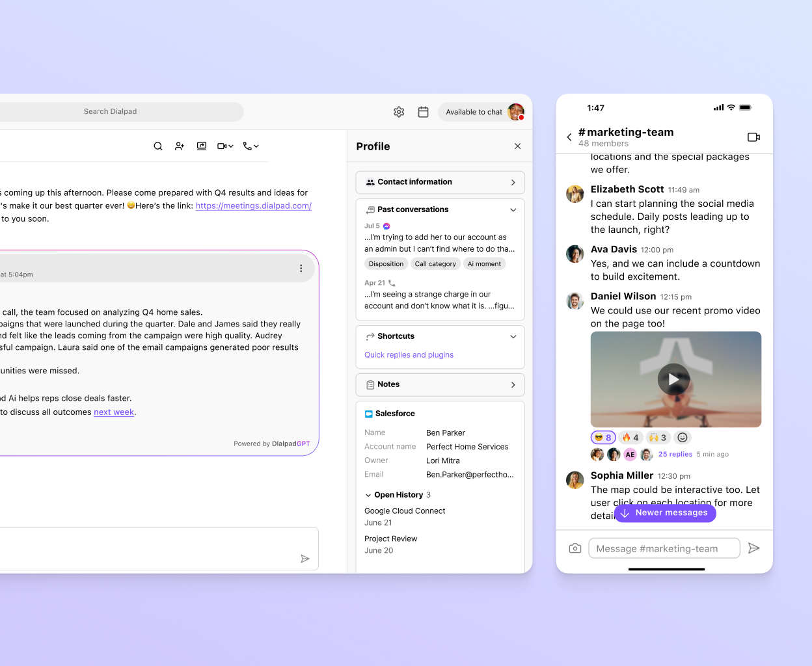The width and height of the screenshot is (812, 666).
Task: Open Dialpad settings via the gear icon
Action: [399, 112]
